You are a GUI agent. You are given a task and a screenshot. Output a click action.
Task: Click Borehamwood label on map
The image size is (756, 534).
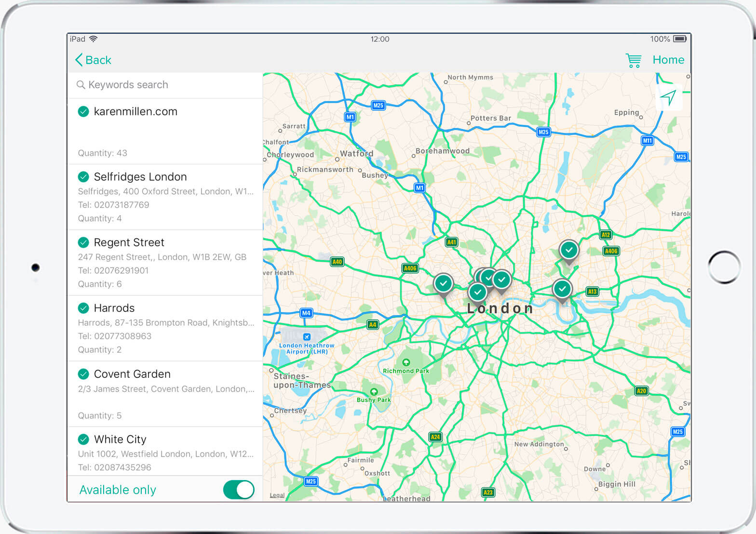tap(443, 151)
